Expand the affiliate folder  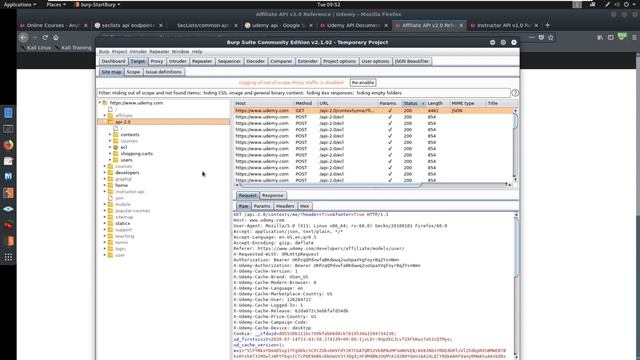click(105, 116)
